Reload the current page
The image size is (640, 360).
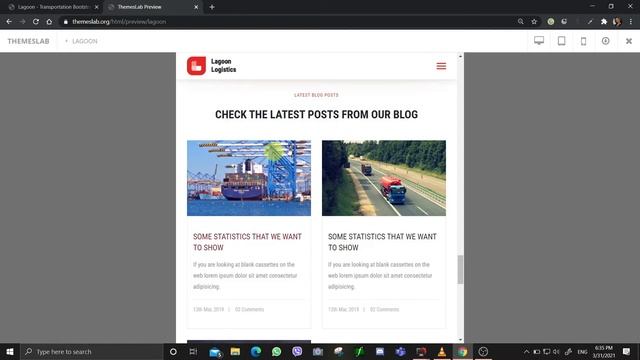point(36,22)
